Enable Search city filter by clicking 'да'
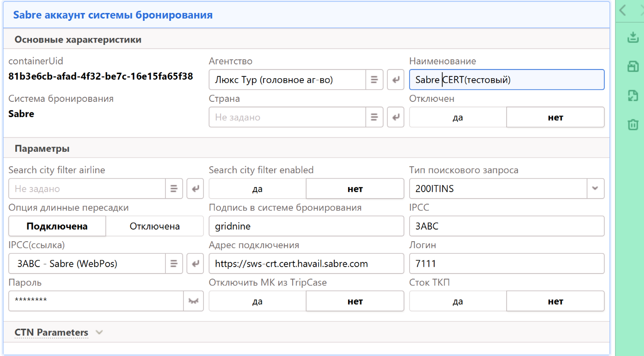 [258, 188]
